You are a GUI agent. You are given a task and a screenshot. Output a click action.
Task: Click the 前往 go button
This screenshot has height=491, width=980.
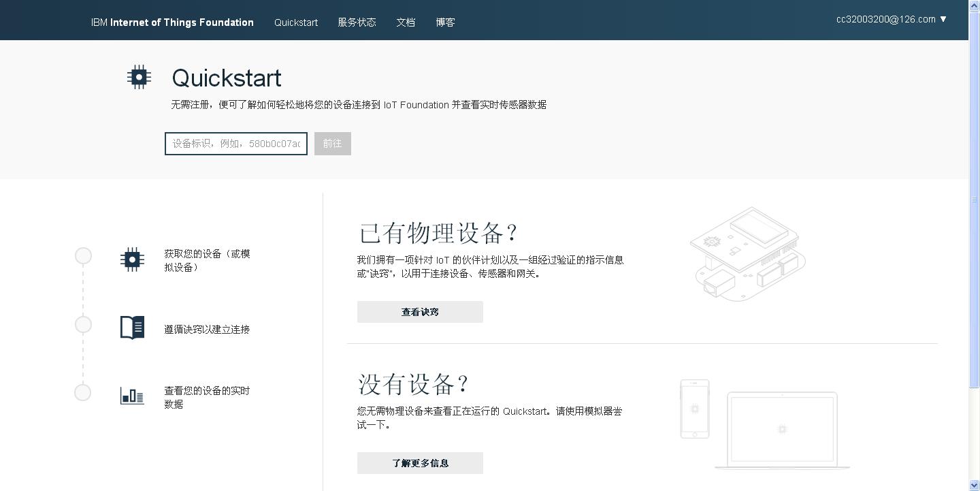[332, 144]
